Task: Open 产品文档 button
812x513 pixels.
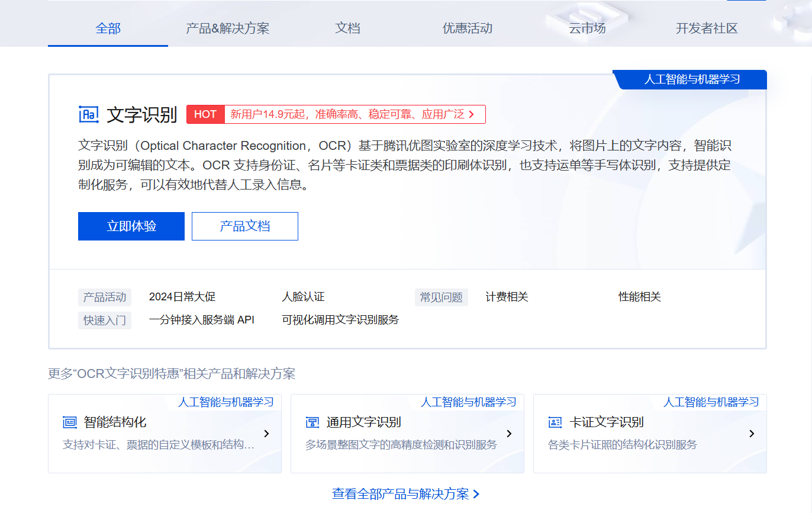Action: point(245,226)
